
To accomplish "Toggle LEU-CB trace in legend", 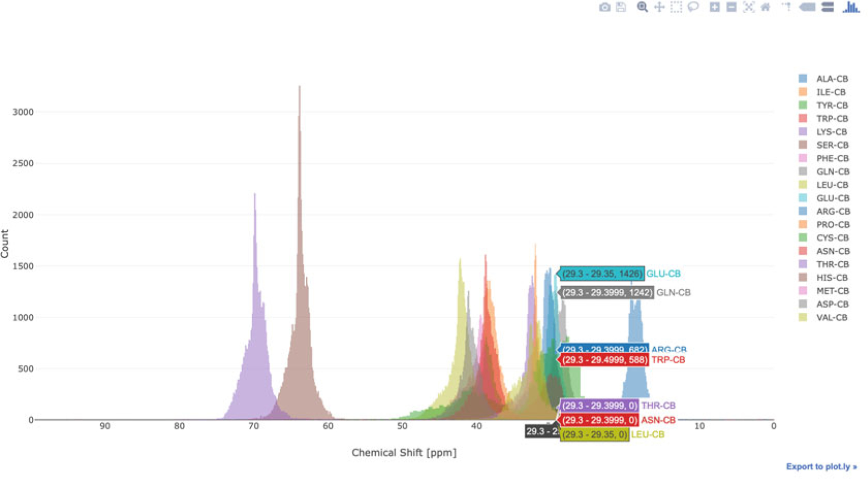I will click(824, 185).
